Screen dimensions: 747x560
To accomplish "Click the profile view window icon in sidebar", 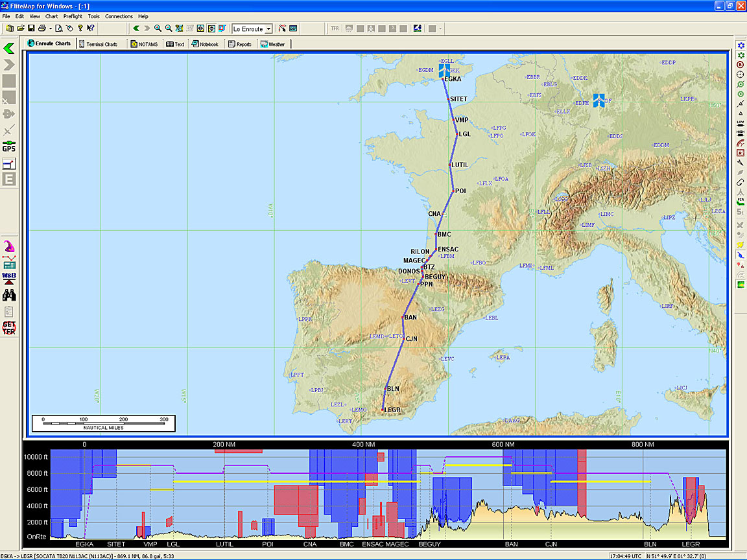I will tap(9, 164).
